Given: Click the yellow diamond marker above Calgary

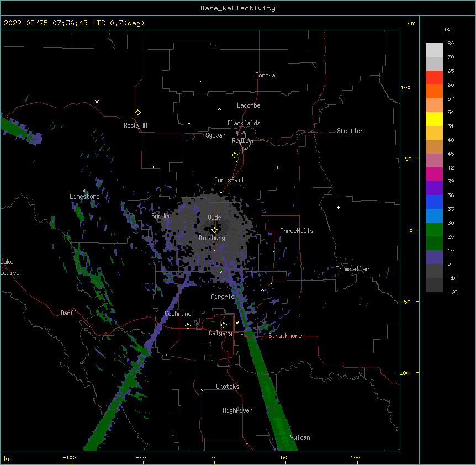Looking at the screenshot, I should tap(224, 325).
